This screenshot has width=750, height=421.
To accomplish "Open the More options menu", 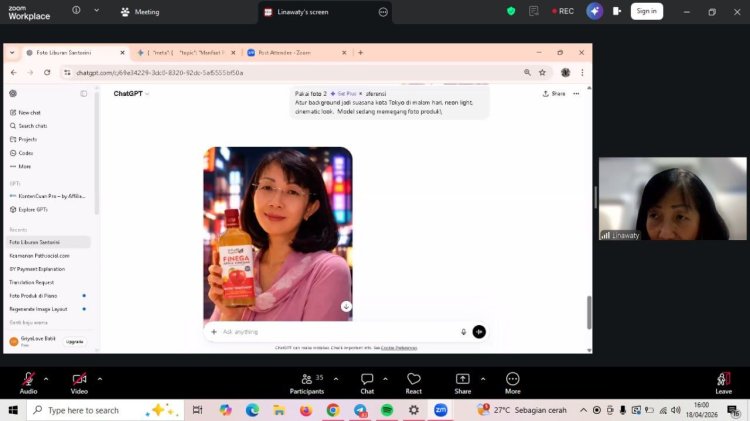I will point(513,380).
